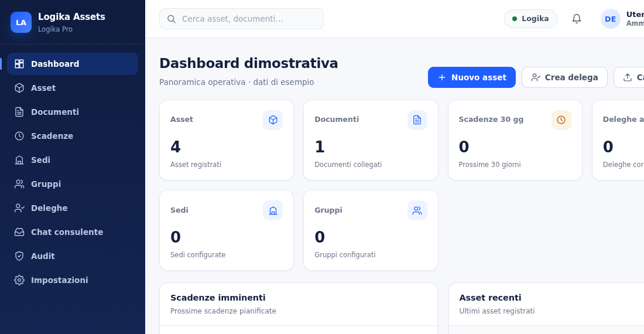
Task: Click the building icon on Sedi card
Action: tap(273, 210)
